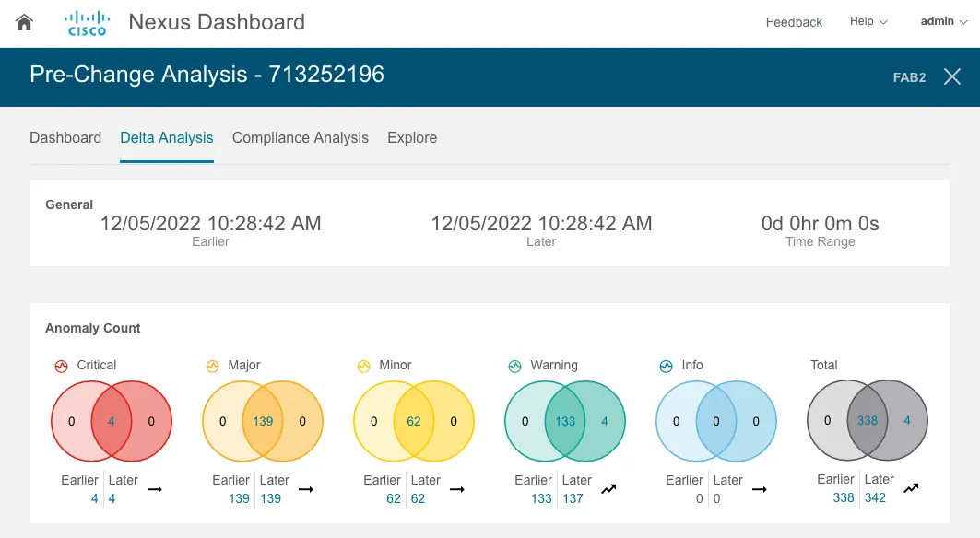Click the Time Range value 0d 0hr 0m 0s

point(820,223)
